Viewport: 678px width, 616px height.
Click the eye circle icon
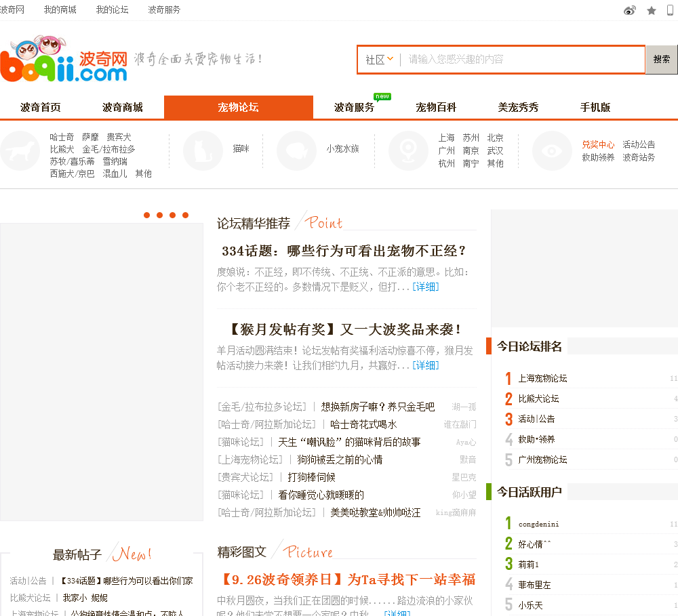(x=552, y=151)
